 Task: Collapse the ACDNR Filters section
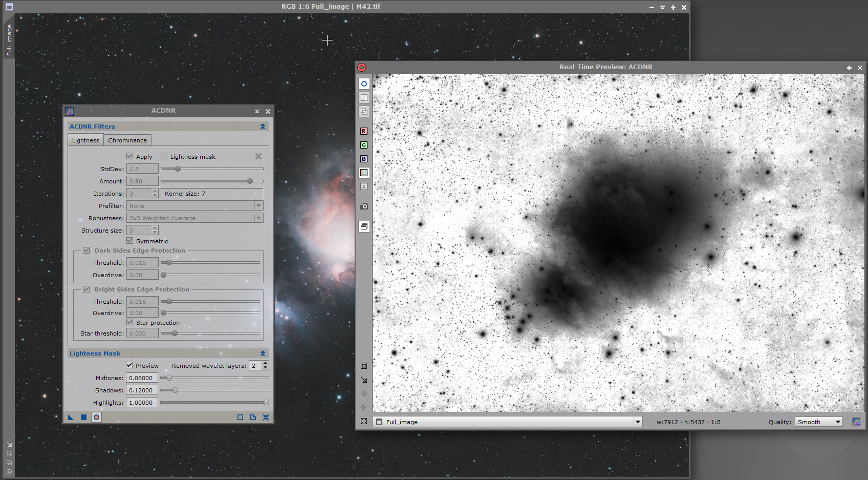point(263,127)
